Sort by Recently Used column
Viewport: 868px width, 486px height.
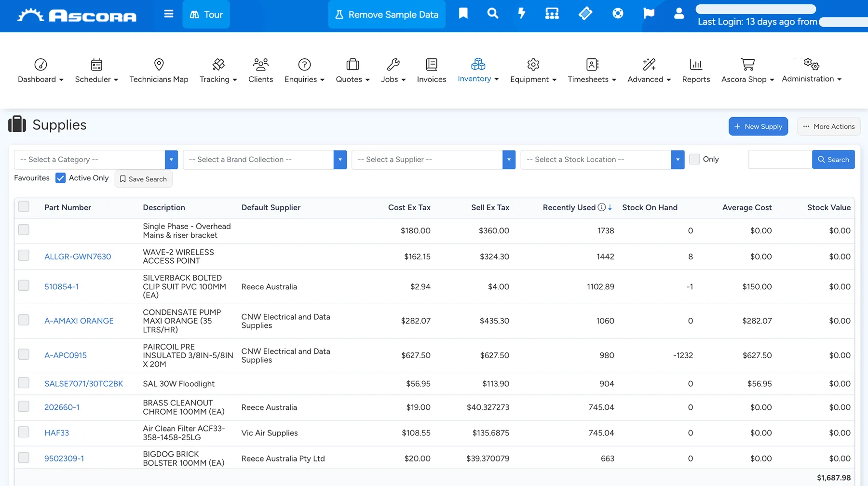pos(569,207)
